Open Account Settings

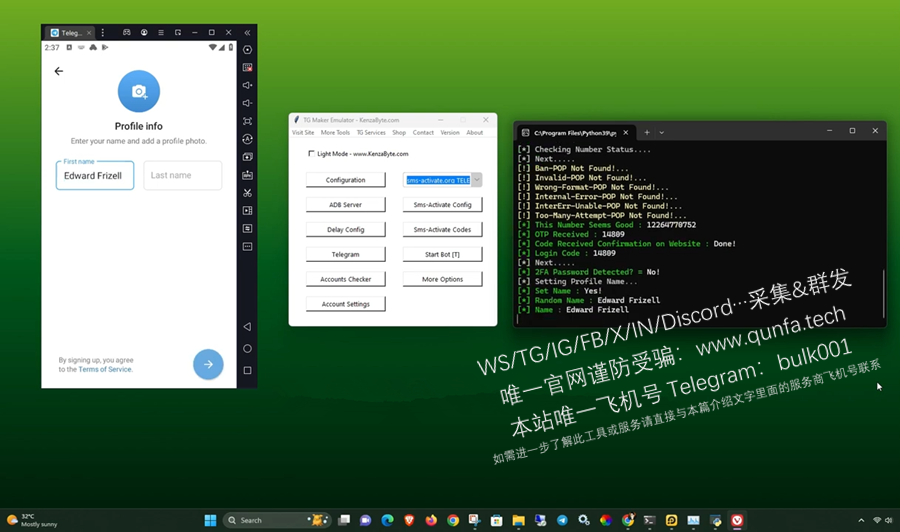coord(346,304)
